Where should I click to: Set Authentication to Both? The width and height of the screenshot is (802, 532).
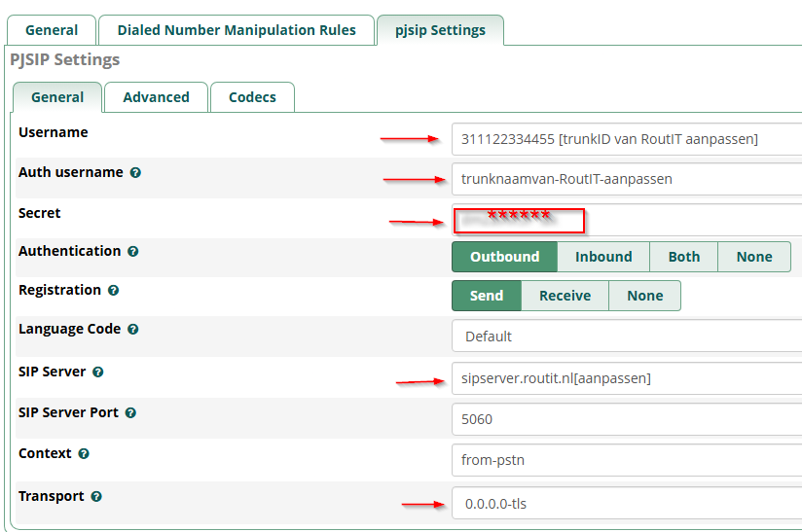[683, 257]
